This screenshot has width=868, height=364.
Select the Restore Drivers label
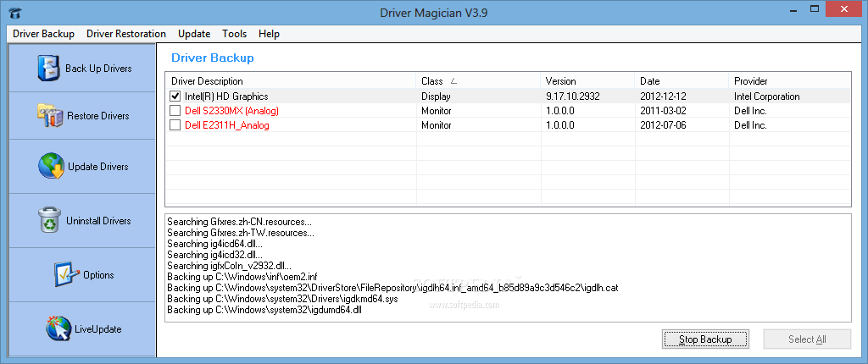[98, 116]
